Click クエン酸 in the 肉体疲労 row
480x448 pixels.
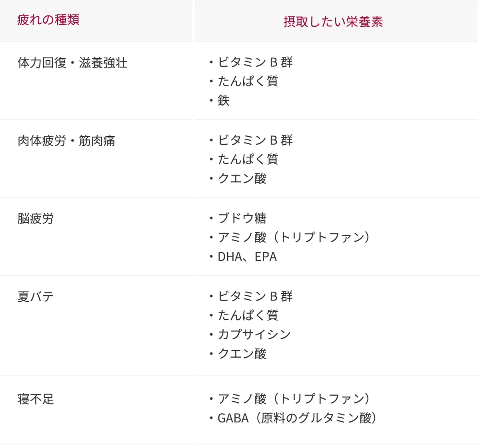[242, 178]
